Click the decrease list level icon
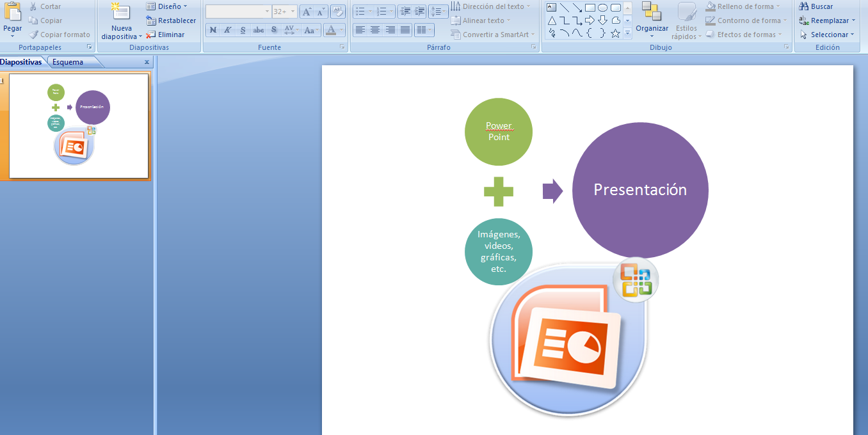 (405, 12)
